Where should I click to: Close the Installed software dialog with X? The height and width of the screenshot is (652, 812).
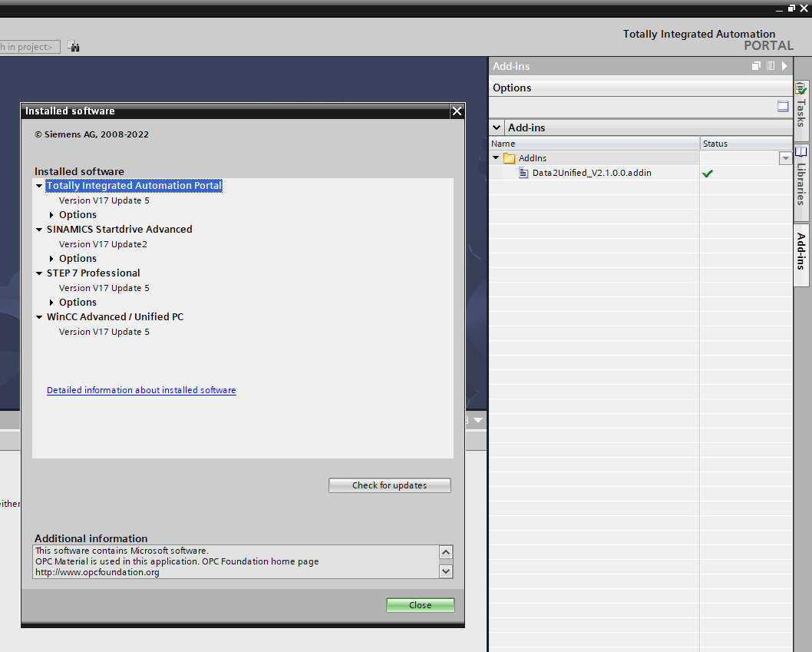(457, 111)
